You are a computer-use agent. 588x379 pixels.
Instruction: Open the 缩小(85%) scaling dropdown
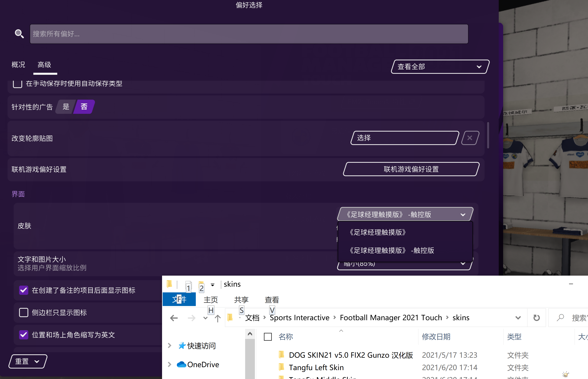pyautogui.click(x=405, y=265)
